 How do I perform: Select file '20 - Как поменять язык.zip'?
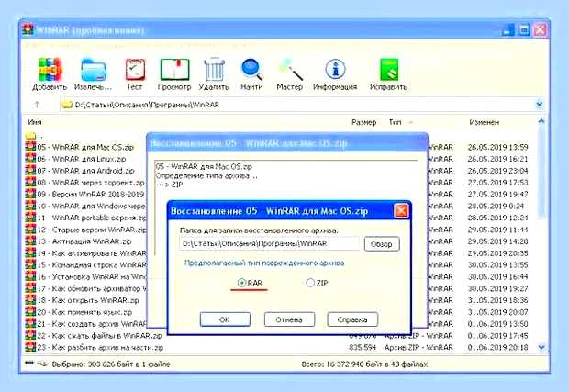pyautogui.click(x=84, y=312)
